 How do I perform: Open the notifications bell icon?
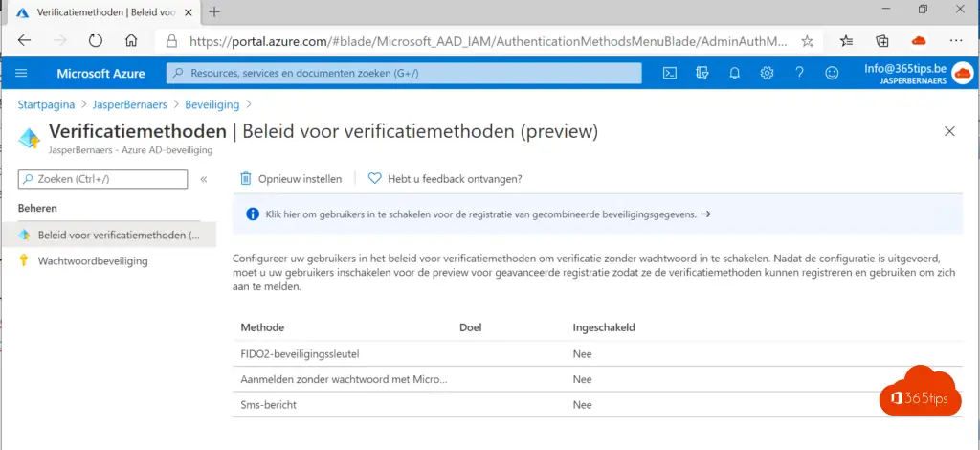click(735, 73)
